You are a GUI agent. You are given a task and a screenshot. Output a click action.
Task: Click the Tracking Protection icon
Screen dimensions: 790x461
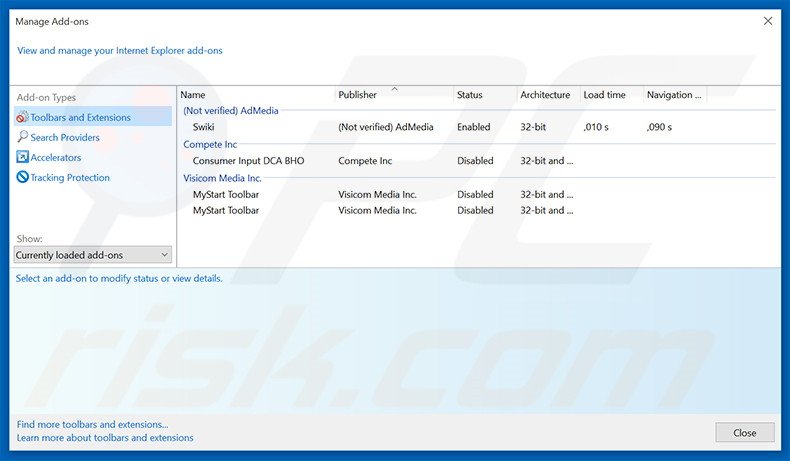tap(22, 177)
